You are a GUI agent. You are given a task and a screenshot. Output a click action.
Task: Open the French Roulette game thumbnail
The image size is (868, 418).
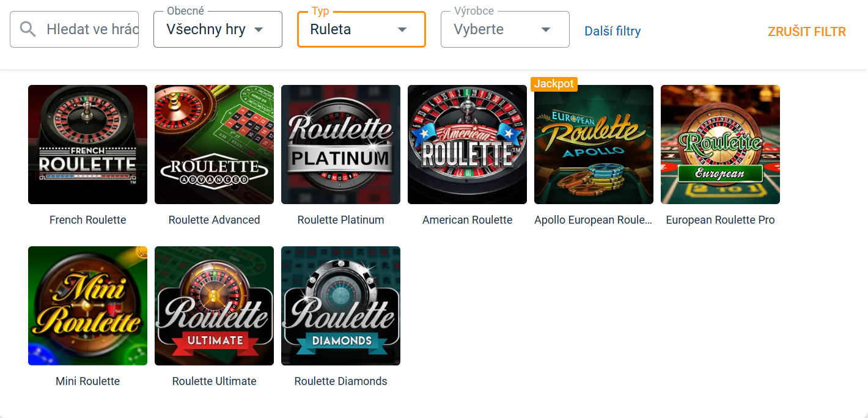click(87, 144)
